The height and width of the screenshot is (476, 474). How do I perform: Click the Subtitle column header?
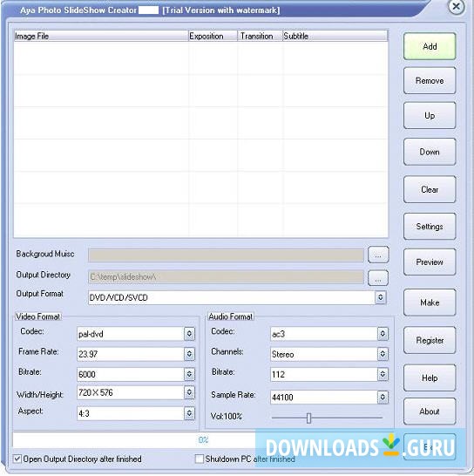(335, 36)
